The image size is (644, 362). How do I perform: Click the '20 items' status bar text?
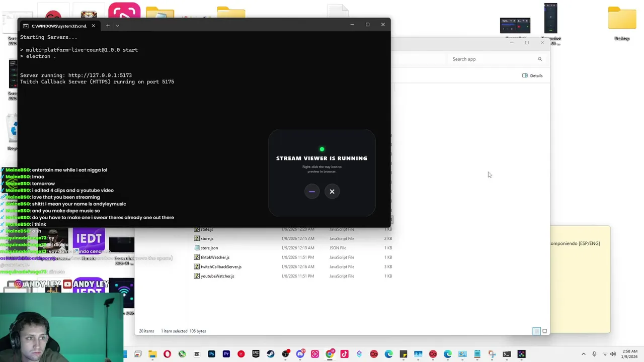point(146,331)
